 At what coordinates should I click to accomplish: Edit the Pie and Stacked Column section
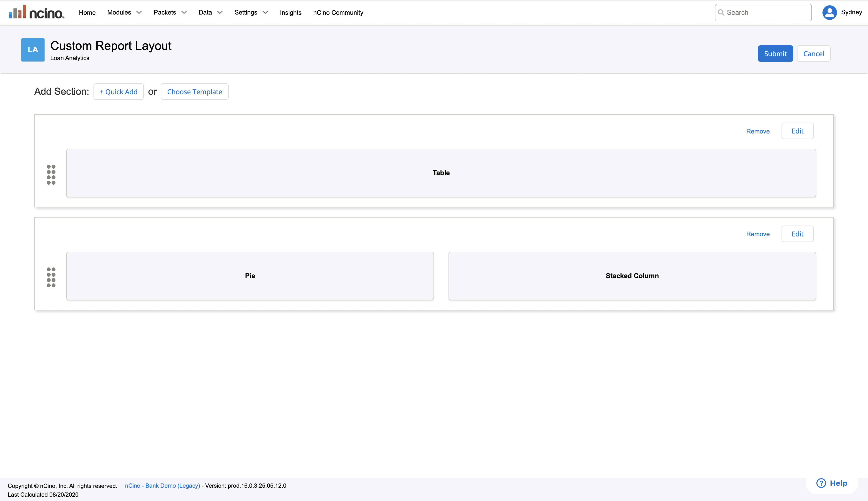797,234
